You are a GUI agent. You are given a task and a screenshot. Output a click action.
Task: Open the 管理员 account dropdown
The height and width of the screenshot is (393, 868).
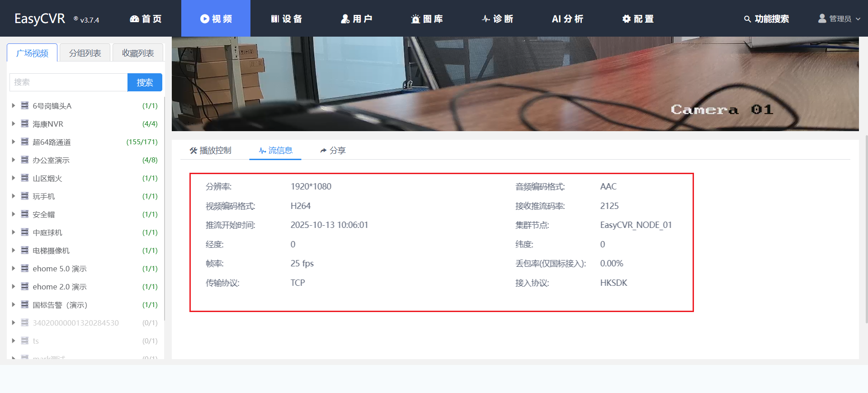(x=839, y=19)
